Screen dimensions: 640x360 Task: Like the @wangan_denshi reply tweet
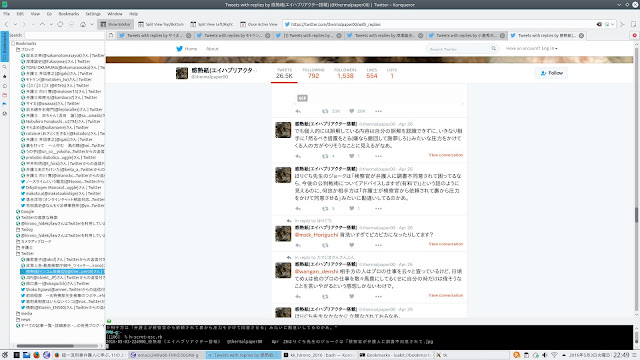coord(351,296)
